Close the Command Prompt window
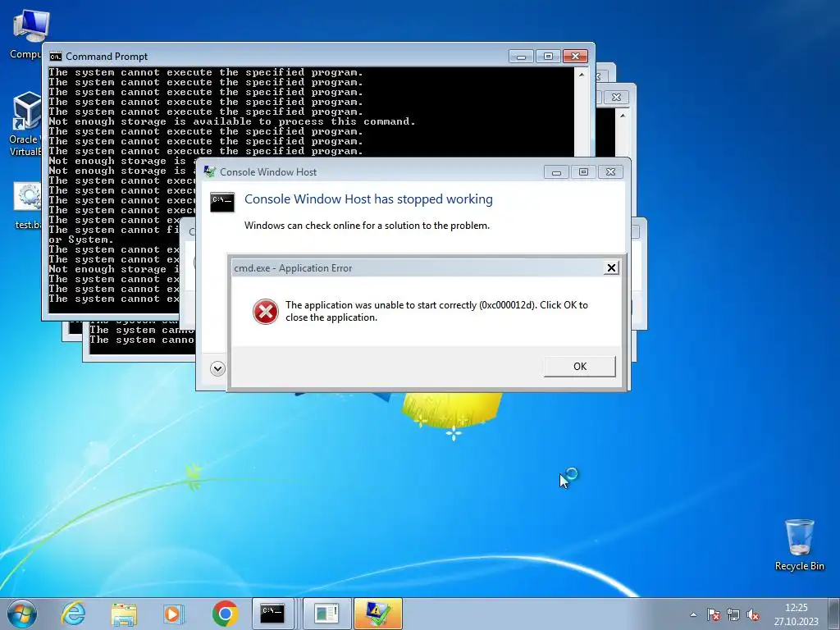The image size is (840, 630). [x=575, y=57]
